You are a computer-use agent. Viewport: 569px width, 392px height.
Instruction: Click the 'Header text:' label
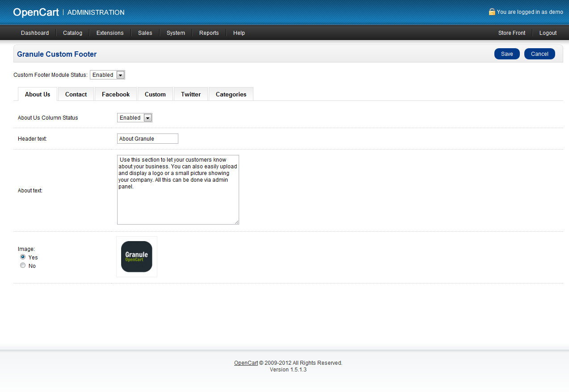32,139
